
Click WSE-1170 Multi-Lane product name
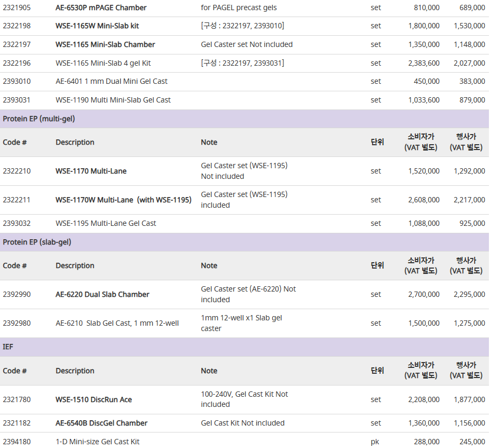(91, 171)
